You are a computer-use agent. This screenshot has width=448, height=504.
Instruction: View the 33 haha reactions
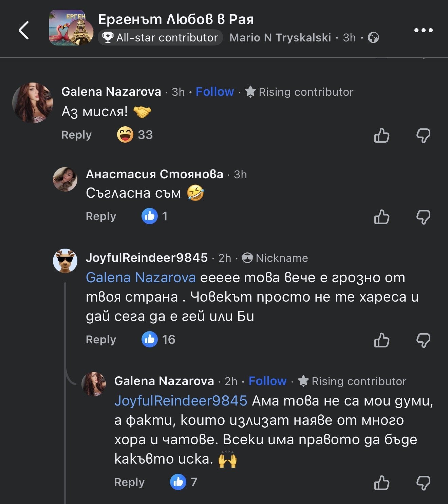click(x=135, y=135)
